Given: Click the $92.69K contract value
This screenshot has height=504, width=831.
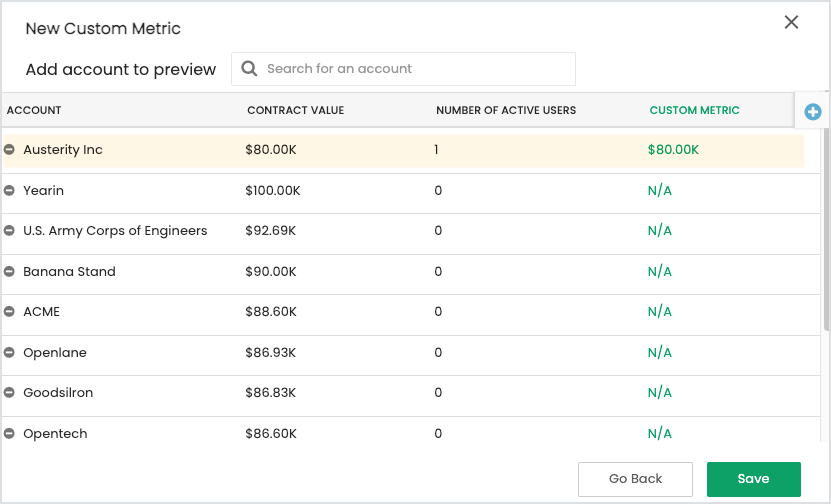Looking at the screenshot, I should click(270, 231).
